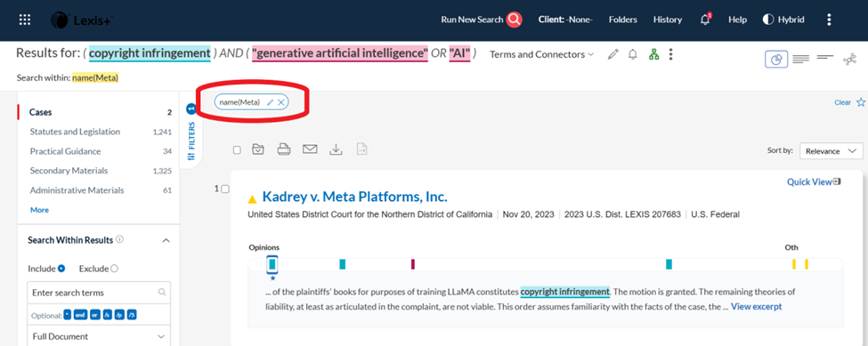Click the second teal opinion marker
868x346 pixels.
click(343, 265)
